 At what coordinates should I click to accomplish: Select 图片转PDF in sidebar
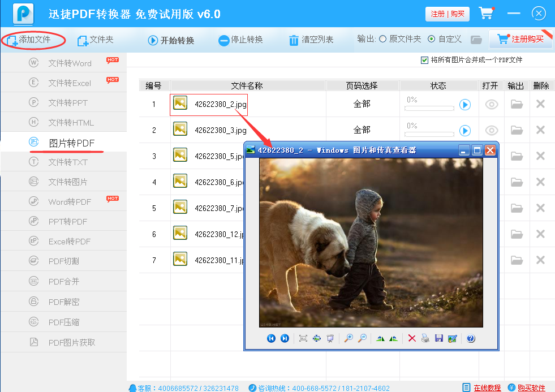tap(64, 142)
